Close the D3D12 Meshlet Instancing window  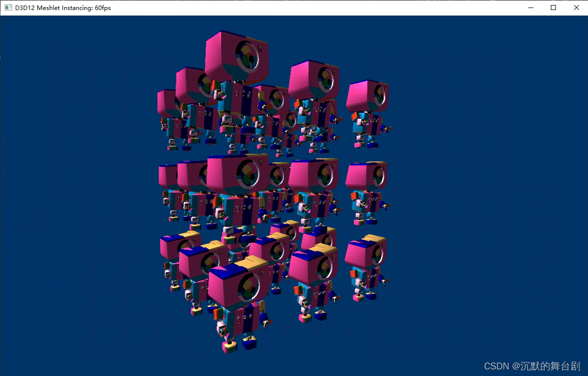[576, 8]
